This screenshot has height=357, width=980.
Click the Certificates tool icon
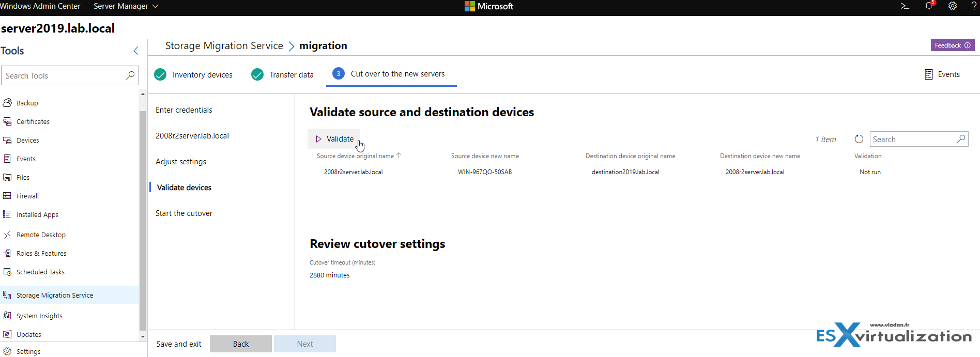[7, 121]
